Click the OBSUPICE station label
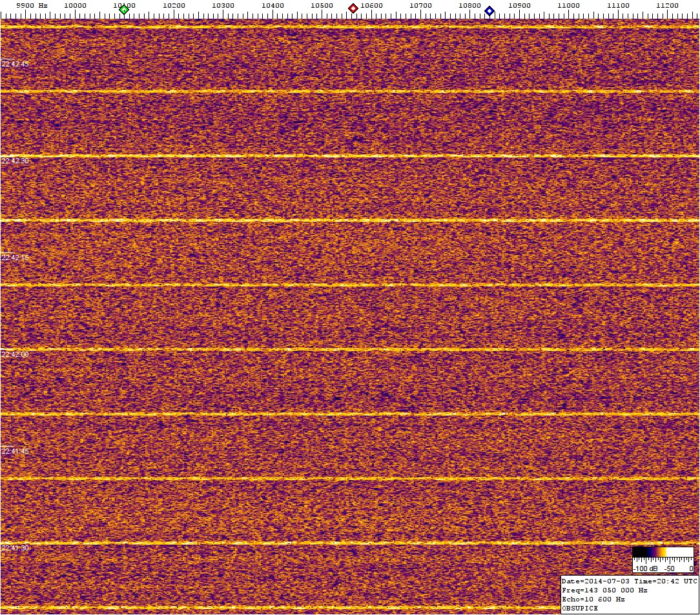 [580, 608]
